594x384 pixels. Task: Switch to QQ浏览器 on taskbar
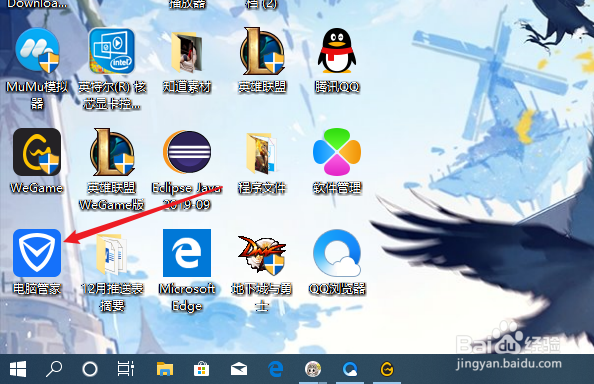click(x=350, y=369)
